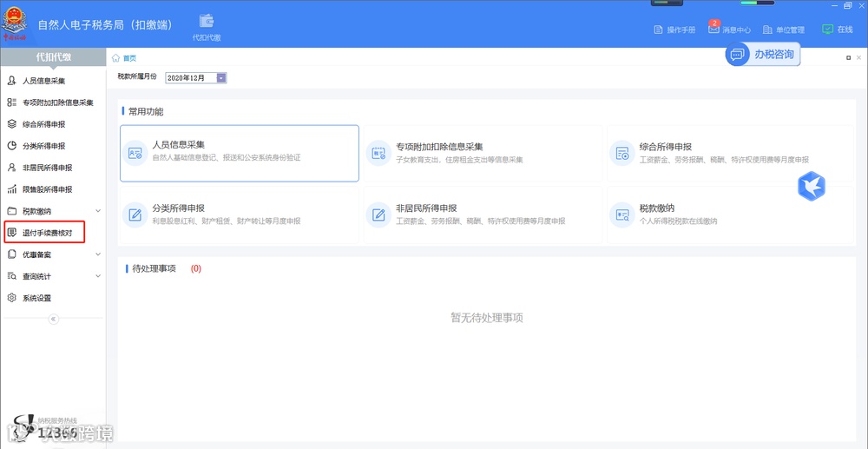
Task: Click the 专项附加扣除信息采集 card title
Action: (439, 148)
